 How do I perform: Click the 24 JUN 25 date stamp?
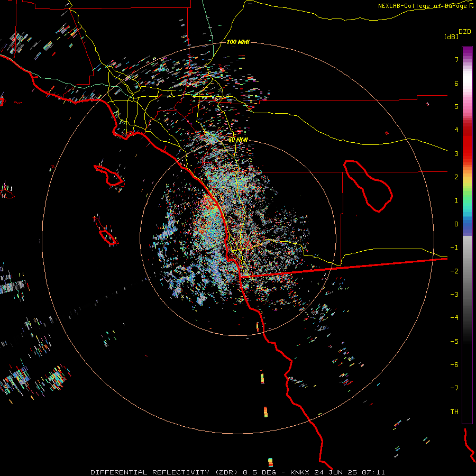333,472
